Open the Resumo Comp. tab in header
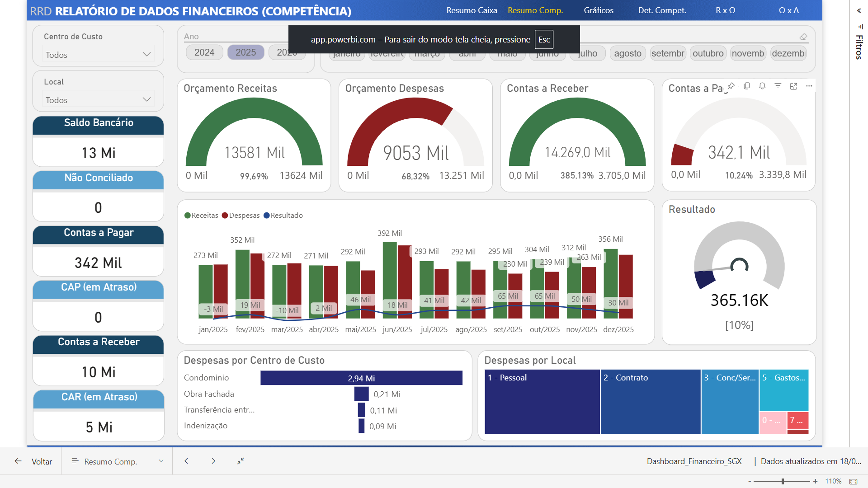Viewport: 868px width, 488px height. click(535, 10)
